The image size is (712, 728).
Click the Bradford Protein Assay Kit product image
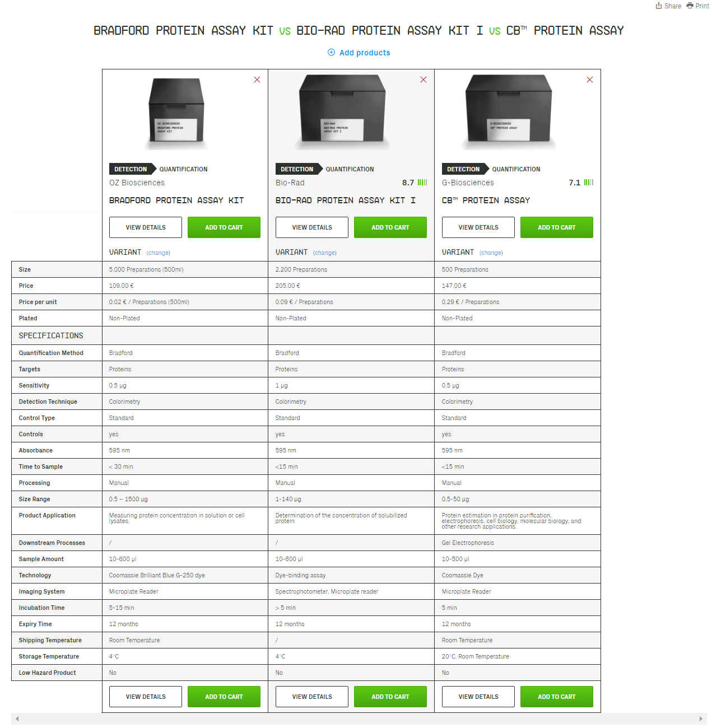coord(176,114)
